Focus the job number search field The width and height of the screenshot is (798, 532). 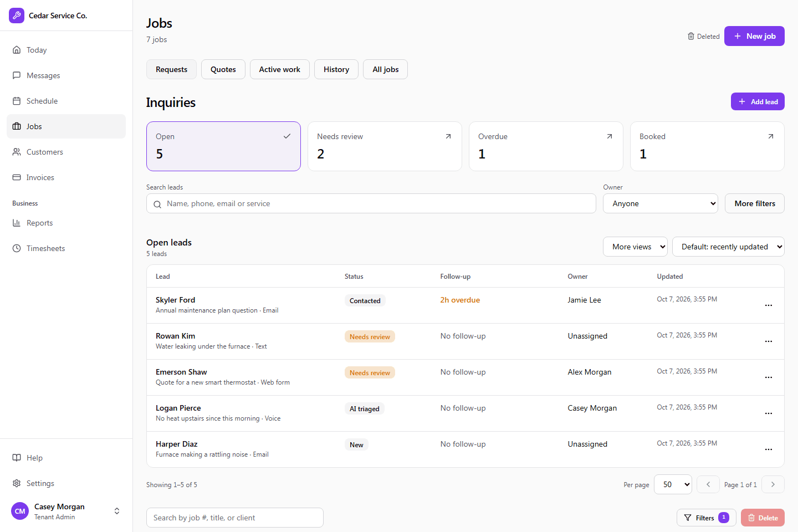coord(235,518)
